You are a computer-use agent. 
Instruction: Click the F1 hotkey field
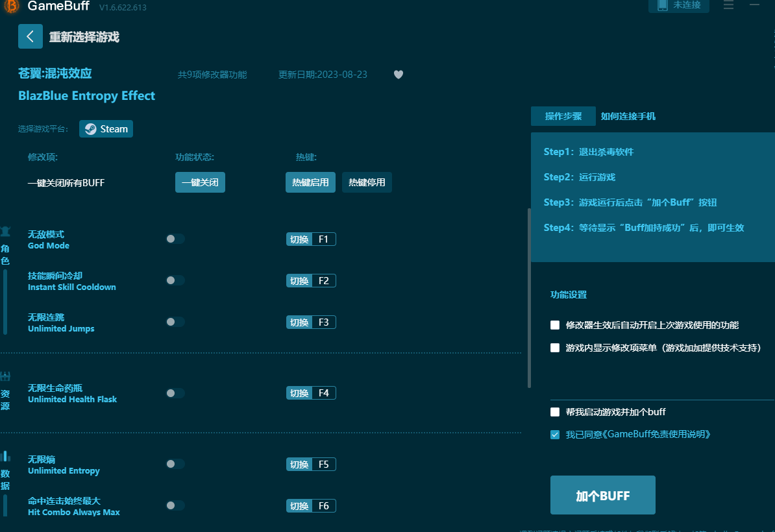pos(324,239)
